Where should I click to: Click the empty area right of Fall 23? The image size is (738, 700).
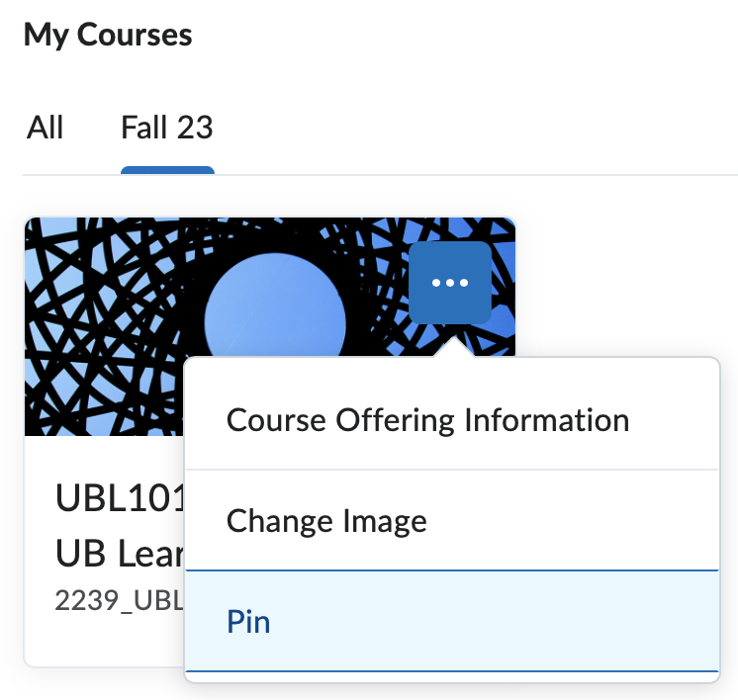click(445, 128)
